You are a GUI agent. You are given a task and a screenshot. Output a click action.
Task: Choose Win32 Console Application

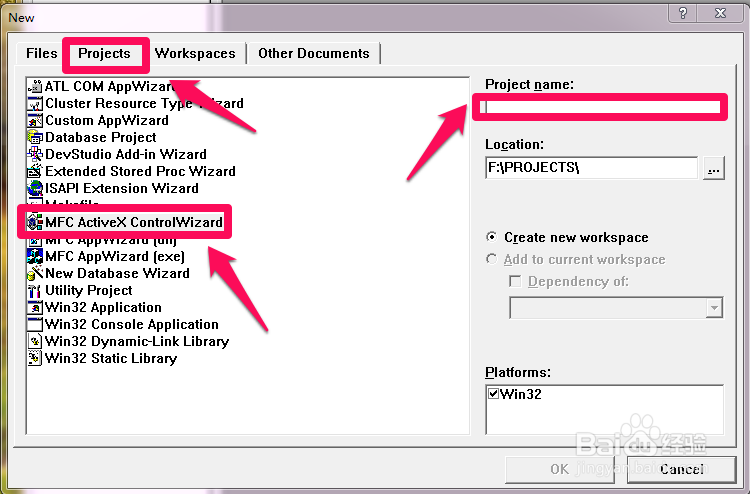coord(132,325)
